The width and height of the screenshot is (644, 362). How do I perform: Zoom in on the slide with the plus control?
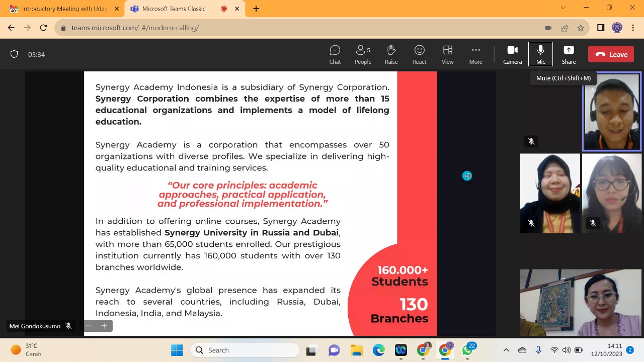click(104, 326)
